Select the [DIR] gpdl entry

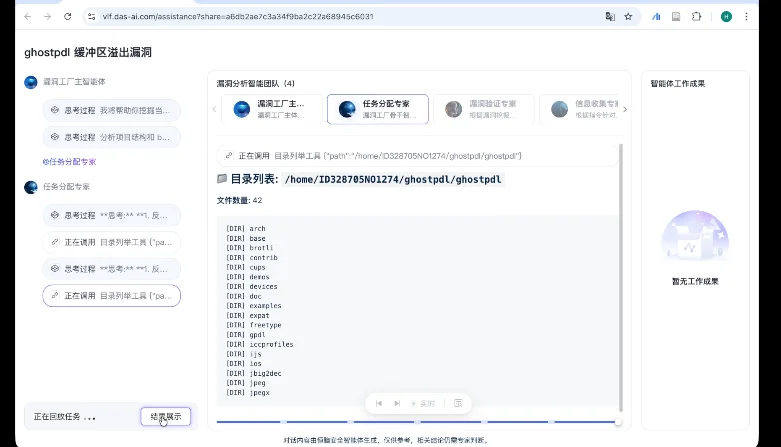tap(246, 335)
